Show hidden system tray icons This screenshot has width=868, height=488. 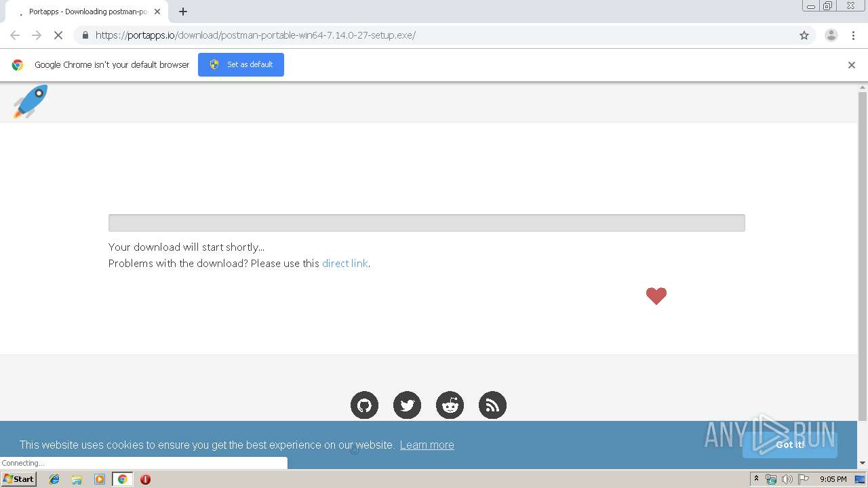point(756,479)
